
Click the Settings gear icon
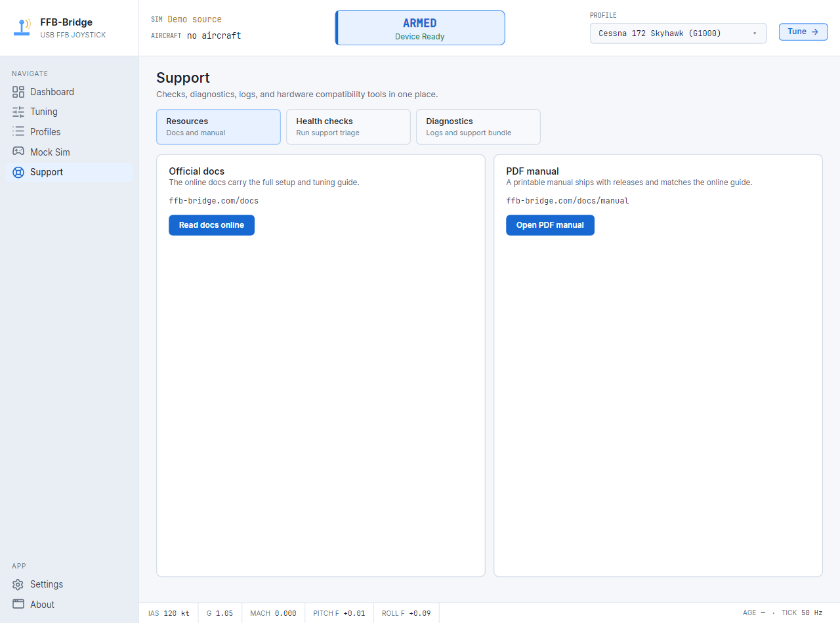coord(18,584)
